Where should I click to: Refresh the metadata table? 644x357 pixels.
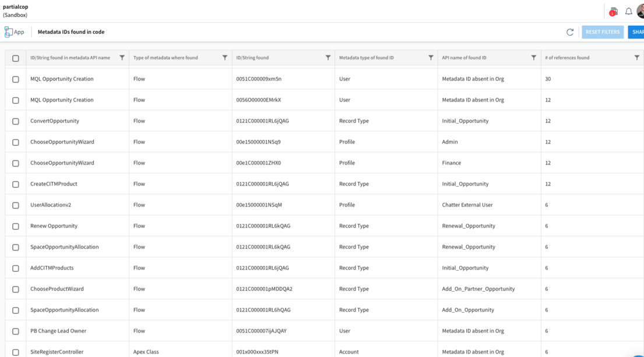[571, 32]
